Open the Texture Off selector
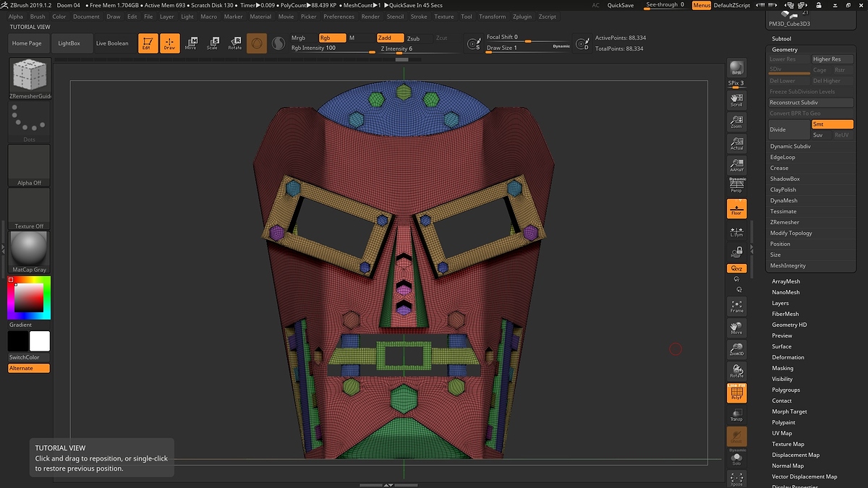868x488 pixels. coord(29,209)
